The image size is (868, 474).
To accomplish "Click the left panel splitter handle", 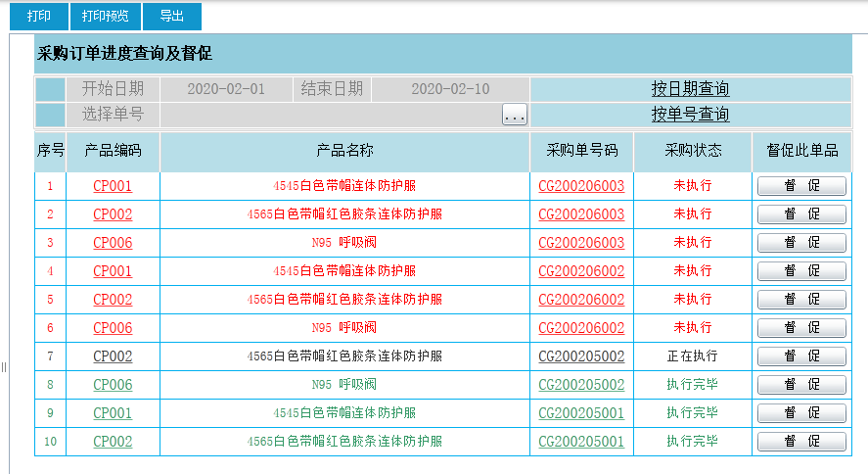I will (x=4, y=367).
